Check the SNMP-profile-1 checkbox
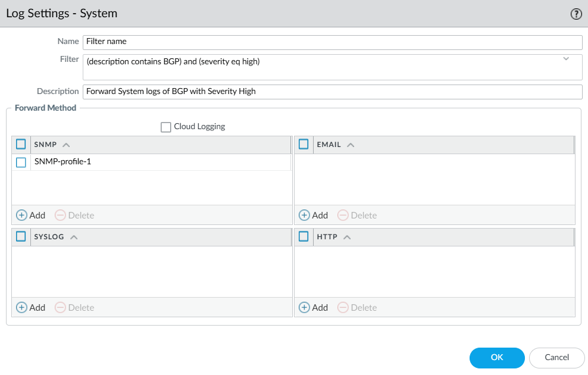The width and height of the screenshot is (588, 375). click(x=21, y=161)
